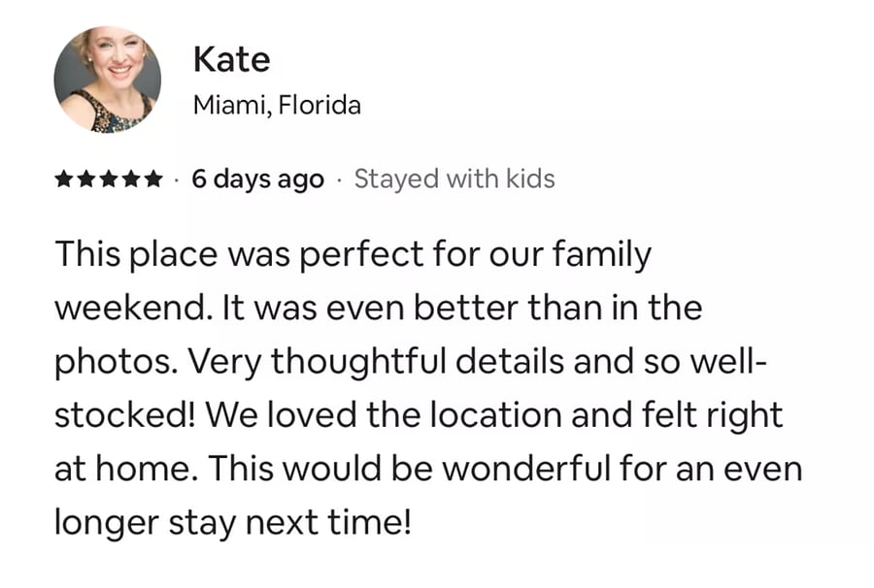874x588 pixels.
Task: Click the second rating star
Action: coord(86,180)
